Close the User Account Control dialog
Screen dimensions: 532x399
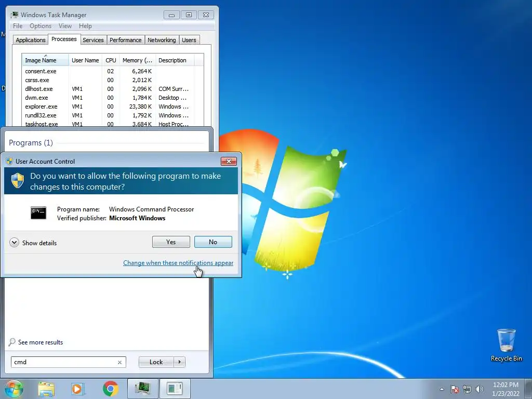coord(229,161)
